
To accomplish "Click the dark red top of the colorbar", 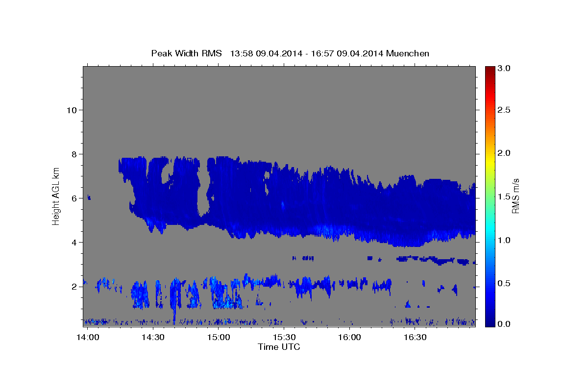I will tap(490, 70).
